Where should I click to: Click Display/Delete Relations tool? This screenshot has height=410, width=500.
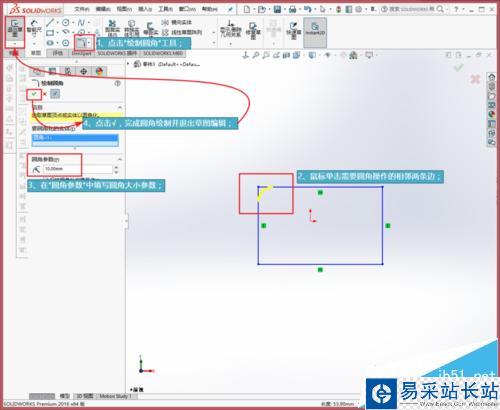tap(230, 29)
